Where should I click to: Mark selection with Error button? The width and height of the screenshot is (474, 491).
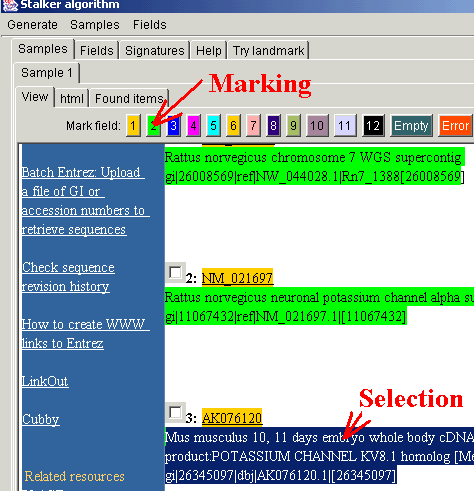tap(455, 126)
